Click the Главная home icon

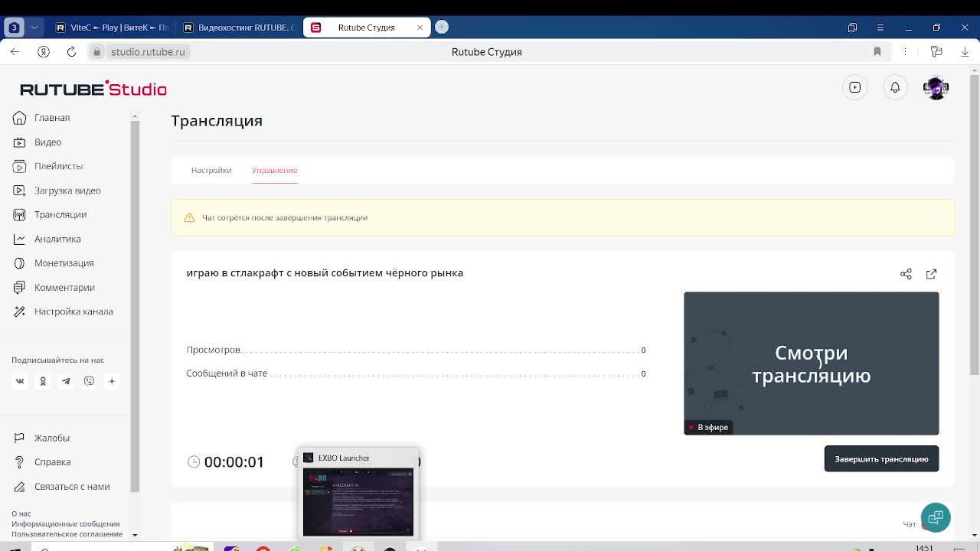pyautogui.click(x=19, y=118)
